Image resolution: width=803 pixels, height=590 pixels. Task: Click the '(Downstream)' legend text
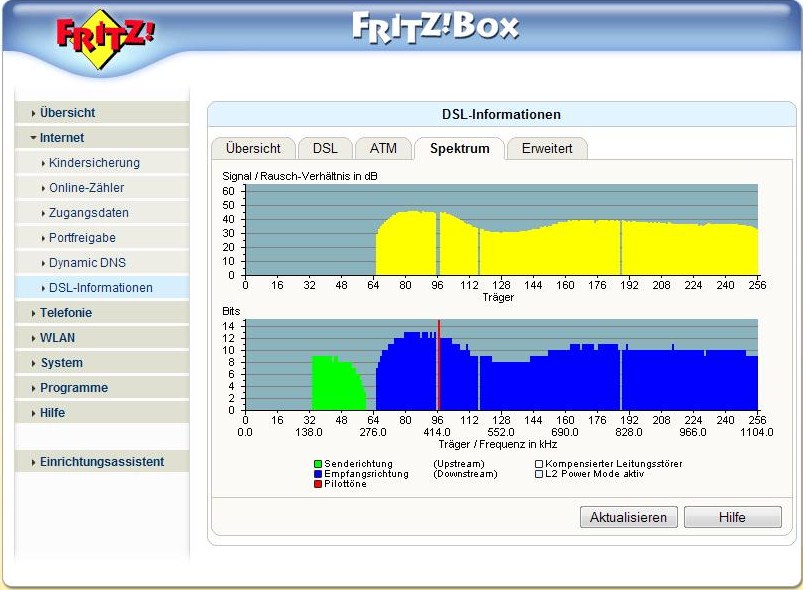pos(465,474)
